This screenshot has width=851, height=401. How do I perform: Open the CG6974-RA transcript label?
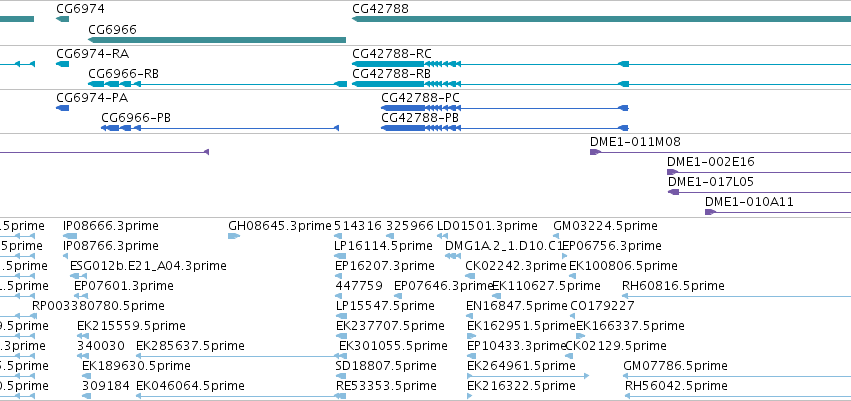click(92, 54)
